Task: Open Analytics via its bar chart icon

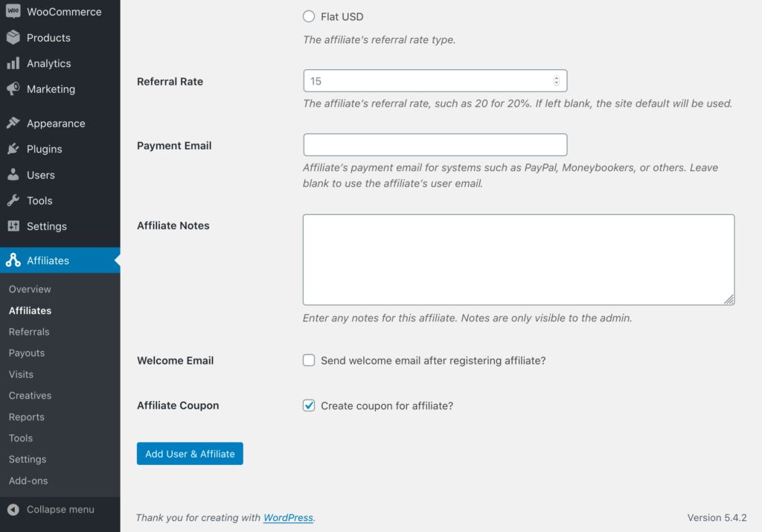Action: click(13, 64)
